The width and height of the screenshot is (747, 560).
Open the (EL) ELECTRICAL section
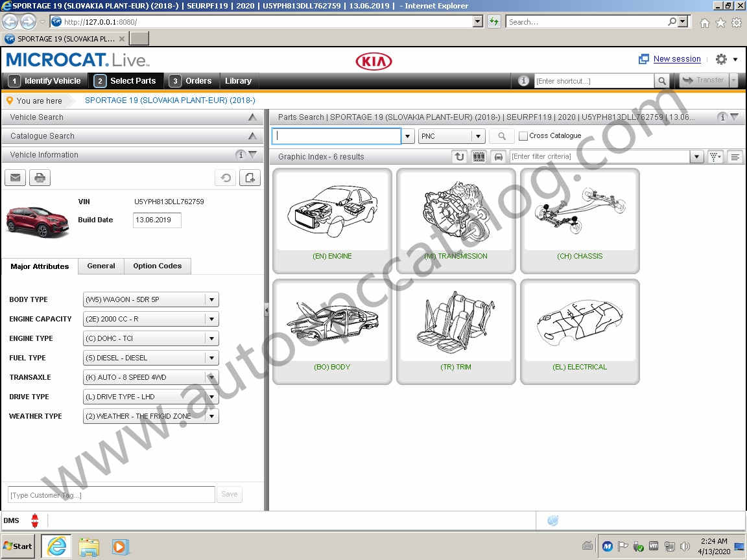[580, 332]
